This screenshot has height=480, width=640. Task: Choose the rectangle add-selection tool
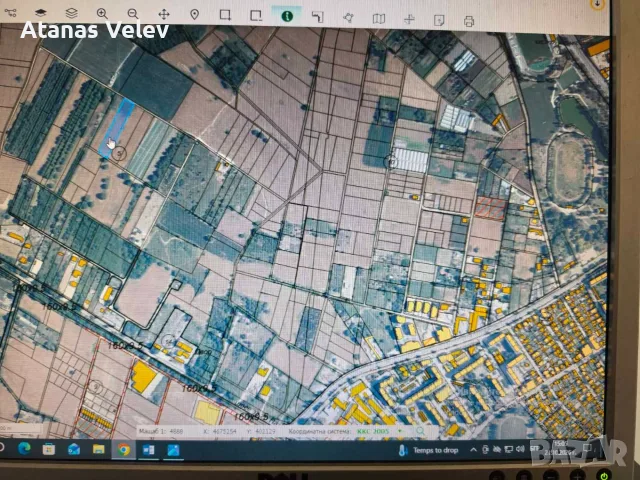point(225,15)
